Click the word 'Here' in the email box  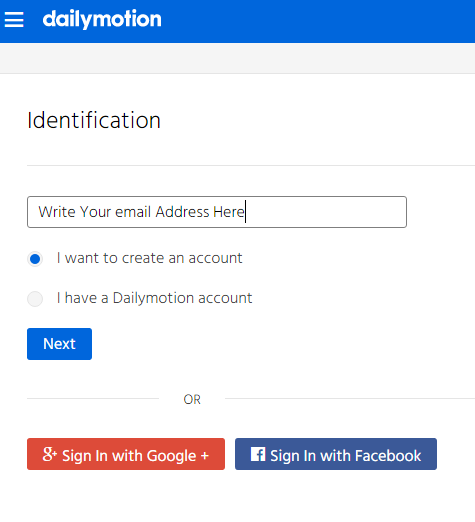click(x=229, y=212)
